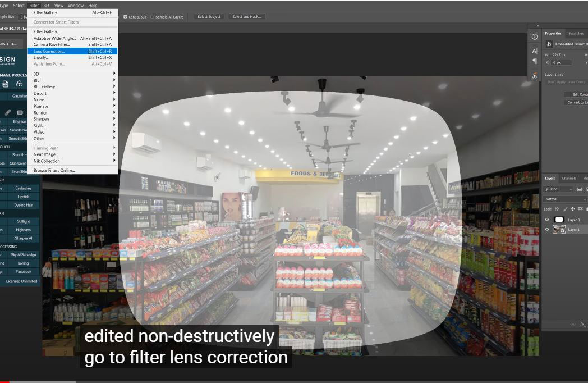
Task: Open the Kind layer filter dropdown
Action: click(559, 189)
